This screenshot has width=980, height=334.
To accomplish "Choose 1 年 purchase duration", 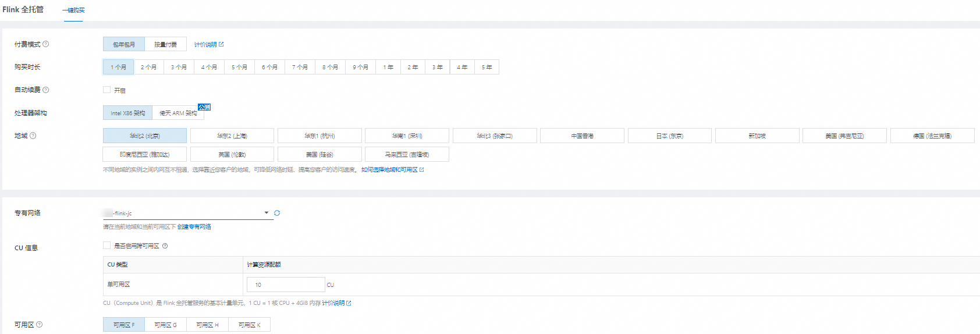I will coord(388,67).
